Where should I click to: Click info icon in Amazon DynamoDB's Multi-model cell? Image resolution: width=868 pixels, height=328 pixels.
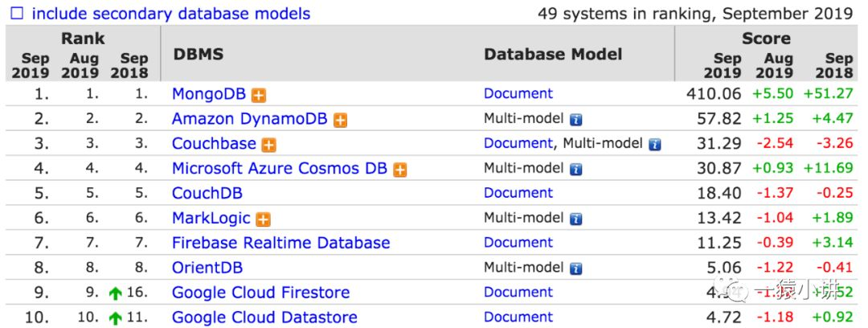(576, 120)
